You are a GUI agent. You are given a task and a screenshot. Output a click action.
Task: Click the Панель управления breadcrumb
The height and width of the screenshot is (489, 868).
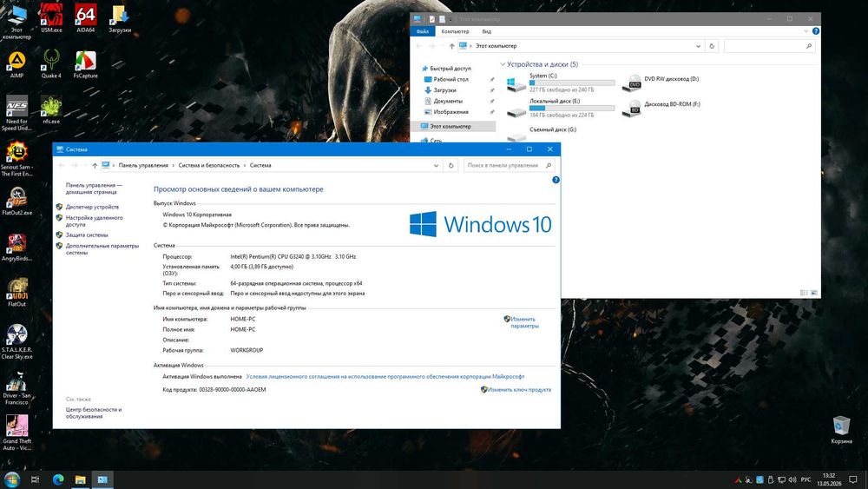143,165
